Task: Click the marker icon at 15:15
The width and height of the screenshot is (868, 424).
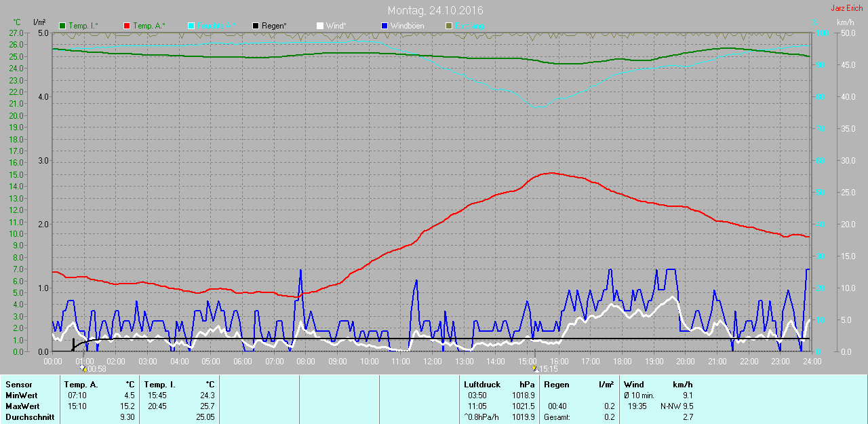Action: pos(535,368)
